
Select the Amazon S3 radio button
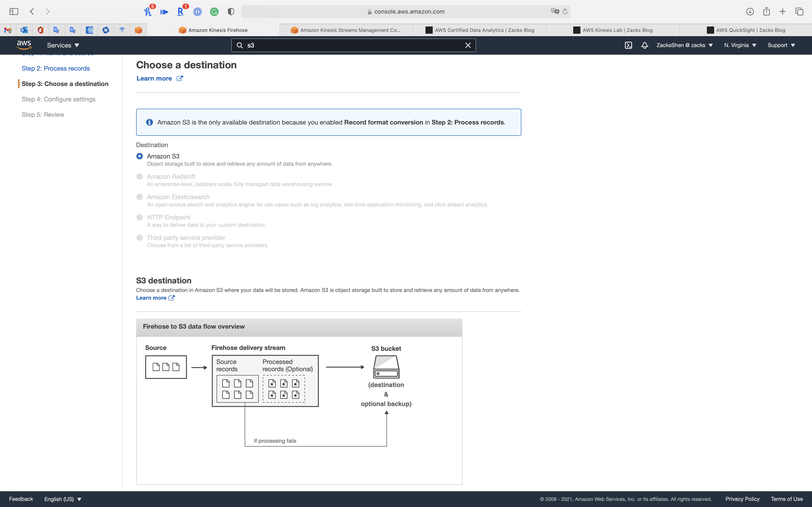tap(140, 156)
